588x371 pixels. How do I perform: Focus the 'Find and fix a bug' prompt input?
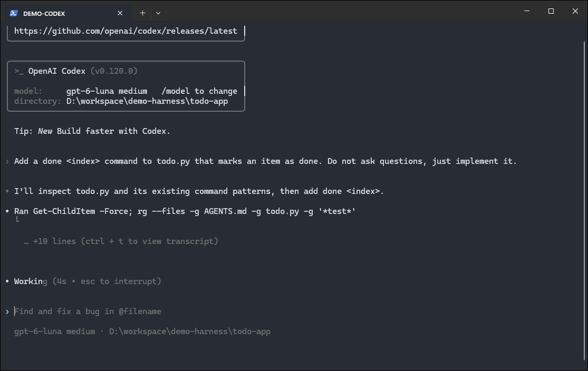[88, 311]
